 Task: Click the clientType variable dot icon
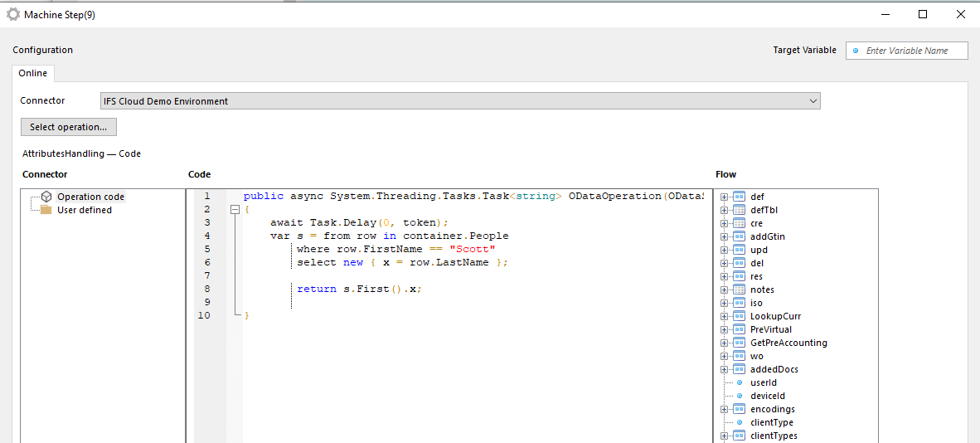(x=740, y=422)
